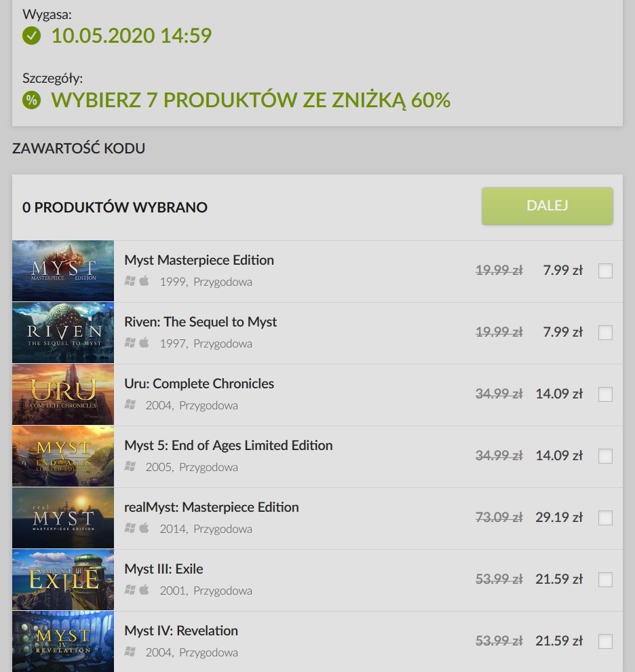Click Windows icon under Riven
The width and height of the screenshot is (635, 672).
tap(130, 342)
